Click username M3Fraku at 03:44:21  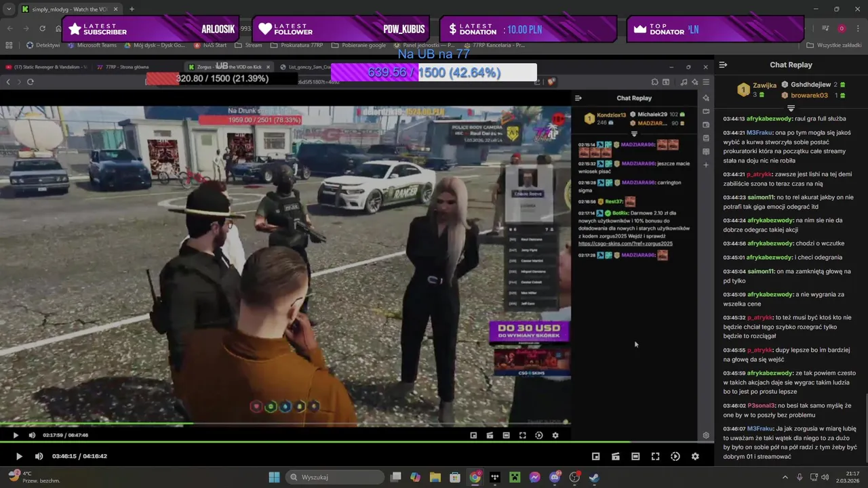click(759, 133)
